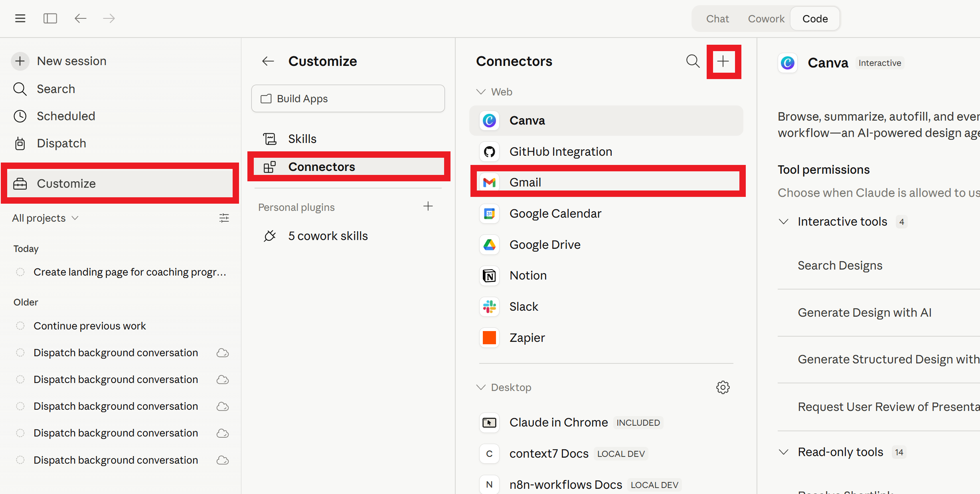The image size is (980, 494).
Task: Switch to the Chat tab
Action: pyautogui.click(x=717, y=19)
